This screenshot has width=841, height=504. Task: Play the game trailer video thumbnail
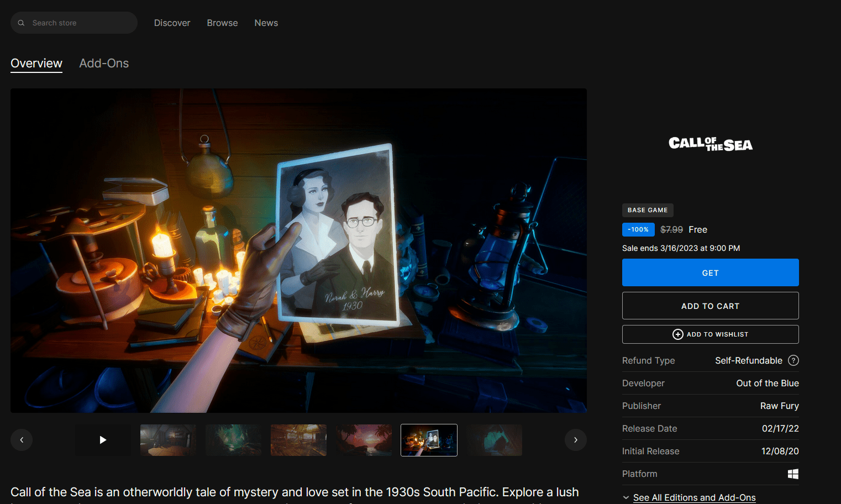coord(103,440)
